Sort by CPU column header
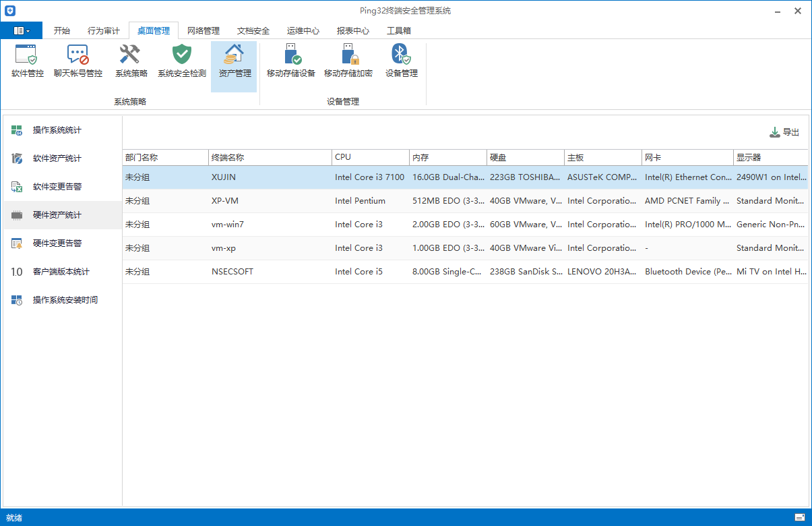The width and height of the screenshot is (812, 526). (x=371, y=157)
